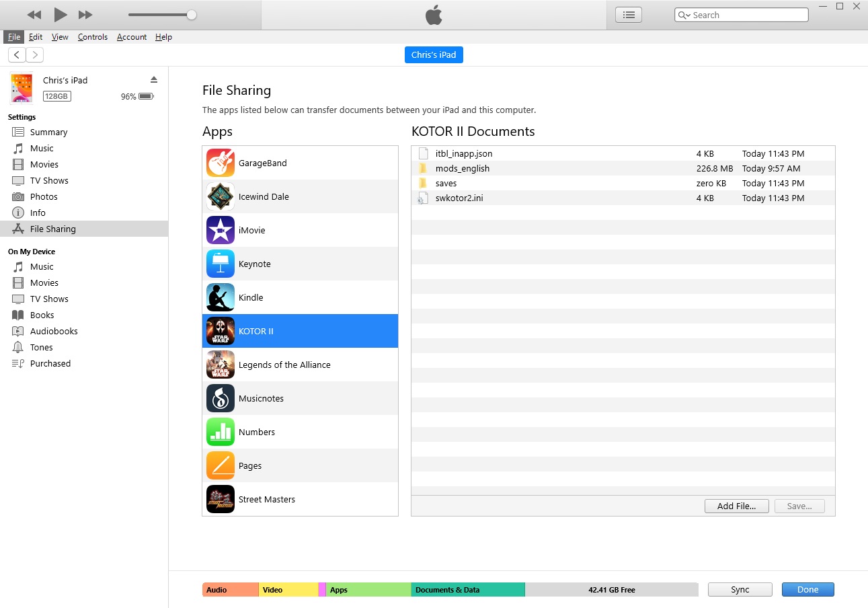The image size is (868, 608).
Task: Click the 226.8 MB size of mods_english
Action: (715, 168)
